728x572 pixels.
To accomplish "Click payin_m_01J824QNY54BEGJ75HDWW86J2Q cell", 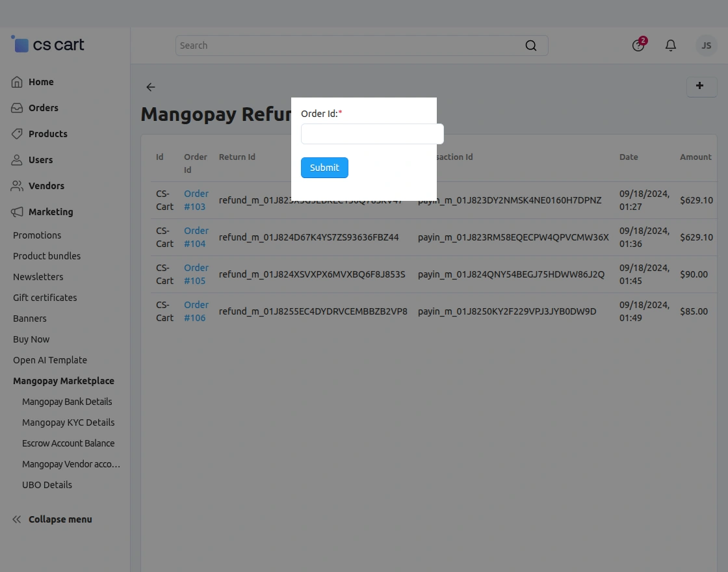I will point(511,274).
